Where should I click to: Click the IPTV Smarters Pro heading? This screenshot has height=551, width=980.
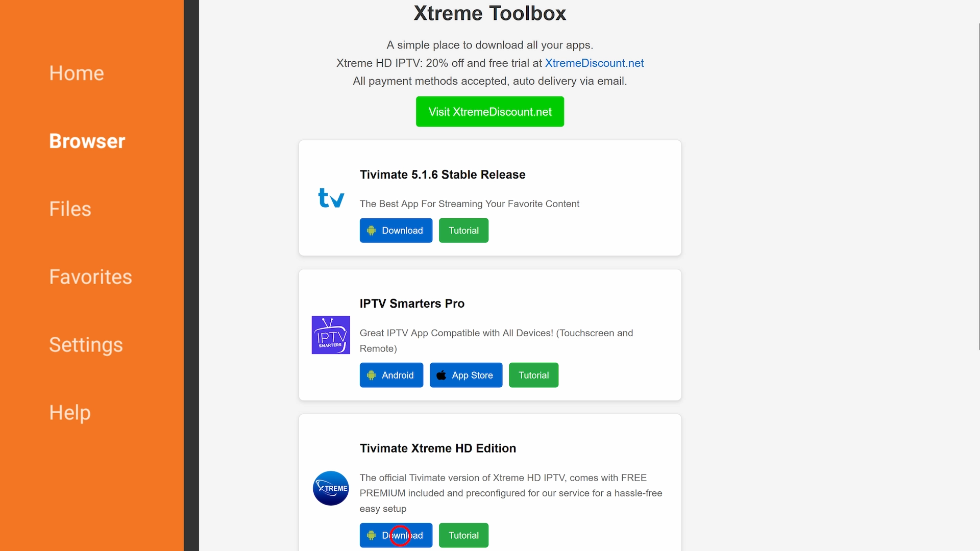(x=412, y=304)
